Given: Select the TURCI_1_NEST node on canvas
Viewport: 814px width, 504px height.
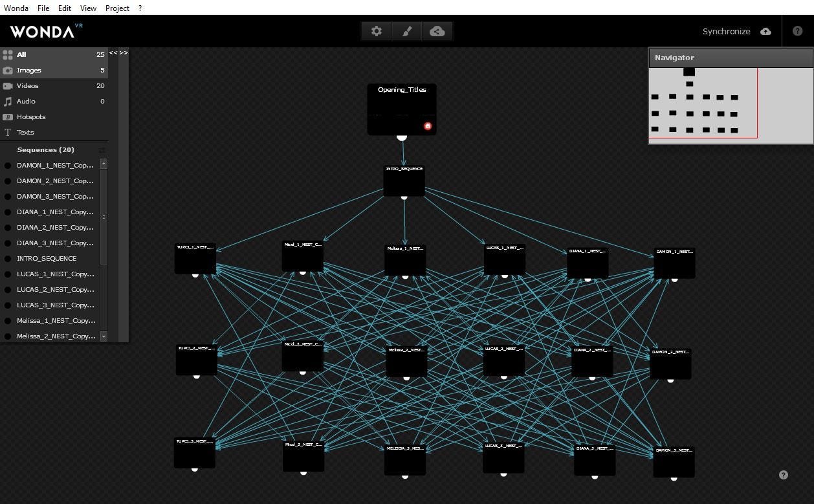Looking at the screenshot, I should pyautogui.click(x=195, y=258).
